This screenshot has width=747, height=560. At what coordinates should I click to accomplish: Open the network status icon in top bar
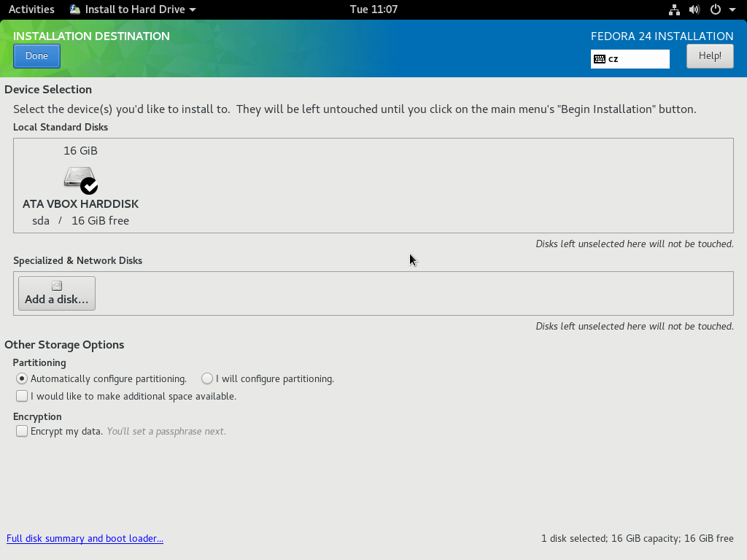pos(674,9)
